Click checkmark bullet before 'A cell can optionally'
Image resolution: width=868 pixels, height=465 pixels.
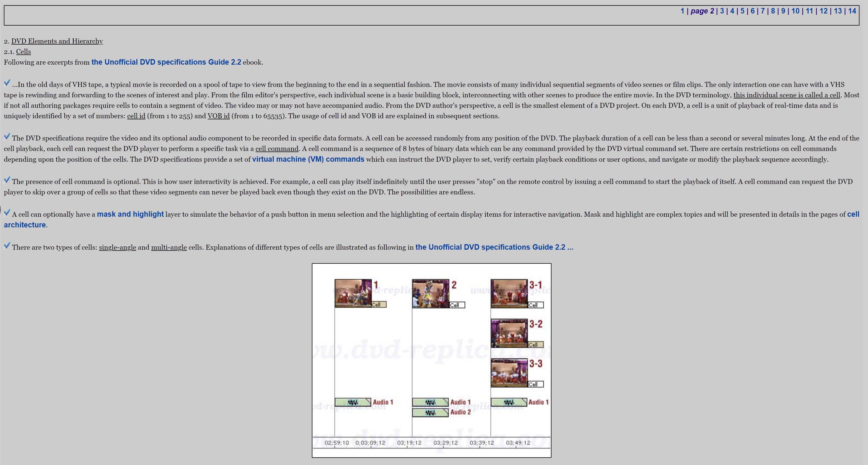click(7, 213)
